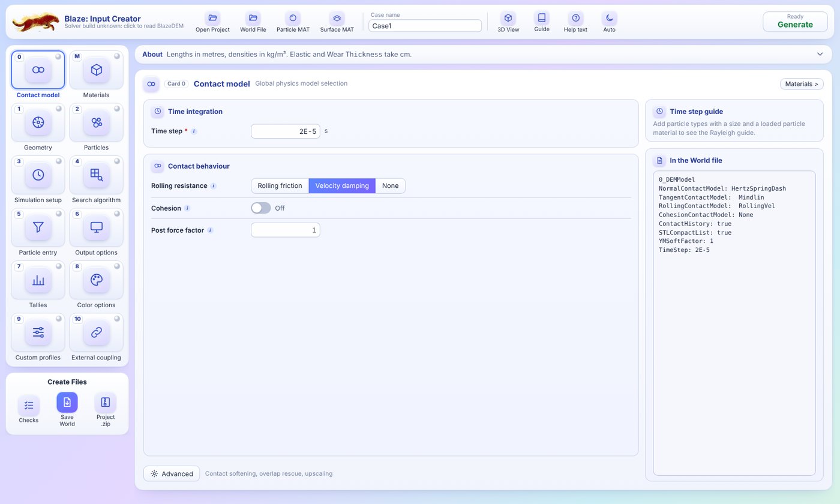Screen dimensions: 840x504
Task: Click the Time step input field
Action: click(x=286, y=131)
